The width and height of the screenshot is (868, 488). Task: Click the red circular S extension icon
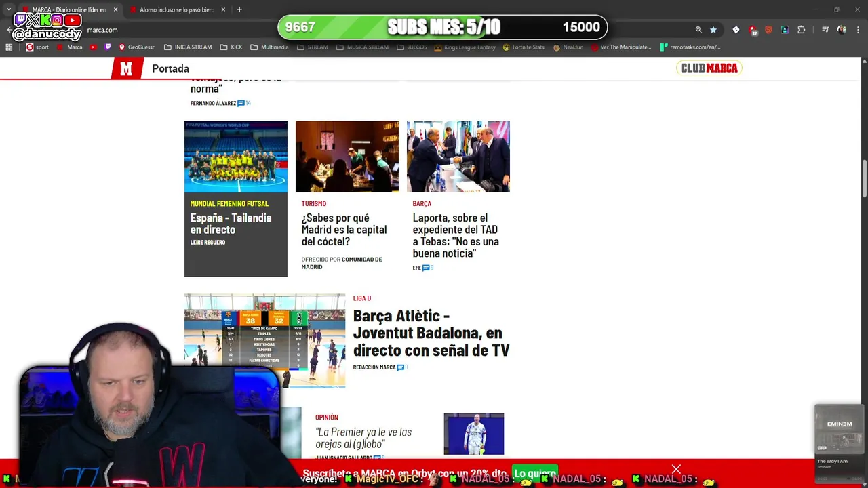pos(768,30)
